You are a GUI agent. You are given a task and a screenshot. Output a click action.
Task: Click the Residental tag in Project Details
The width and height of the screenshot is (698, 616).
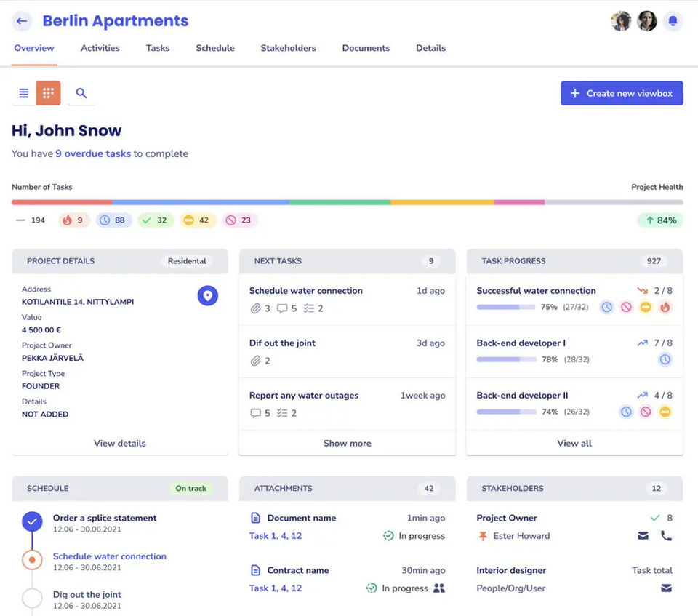[x=187, y=261]
